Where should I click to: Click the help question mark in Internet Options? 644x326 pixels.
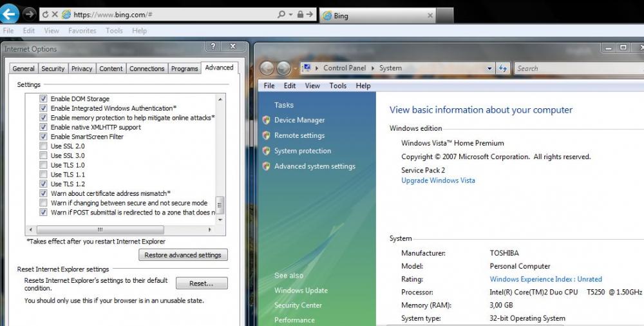[213, 46]
